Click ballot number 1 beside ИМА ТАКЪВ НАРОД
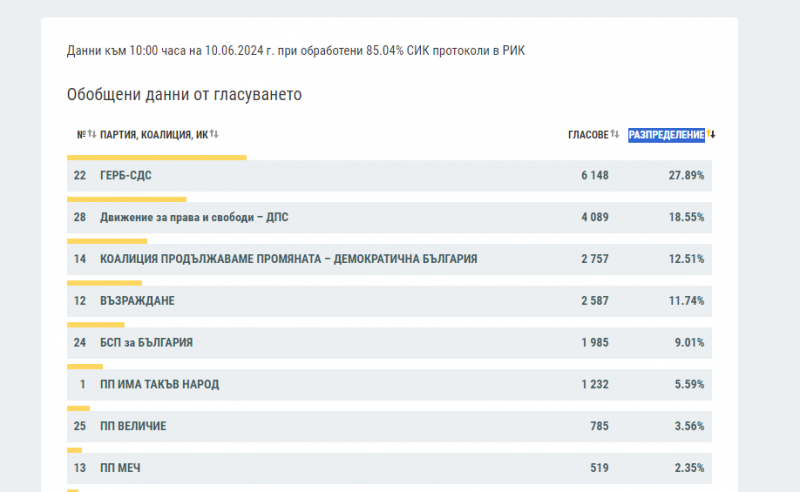The height and width of the screenshot is (492, 800). coord(83,385)
